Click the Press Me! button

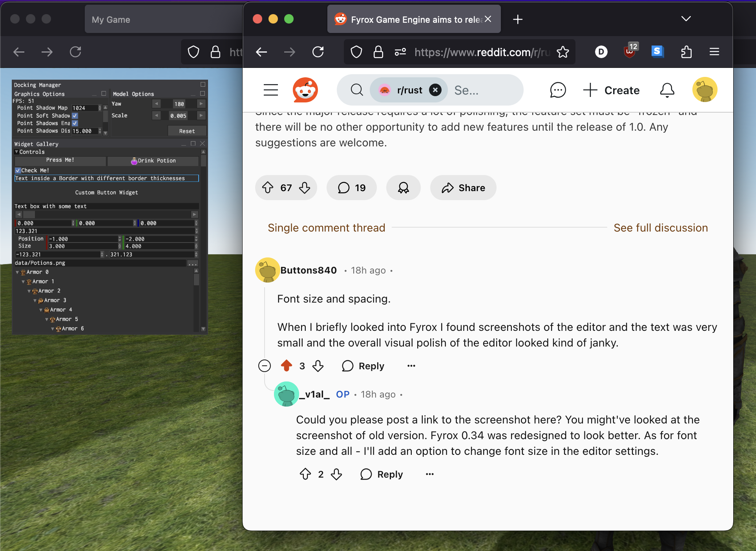tap(60, 160)
